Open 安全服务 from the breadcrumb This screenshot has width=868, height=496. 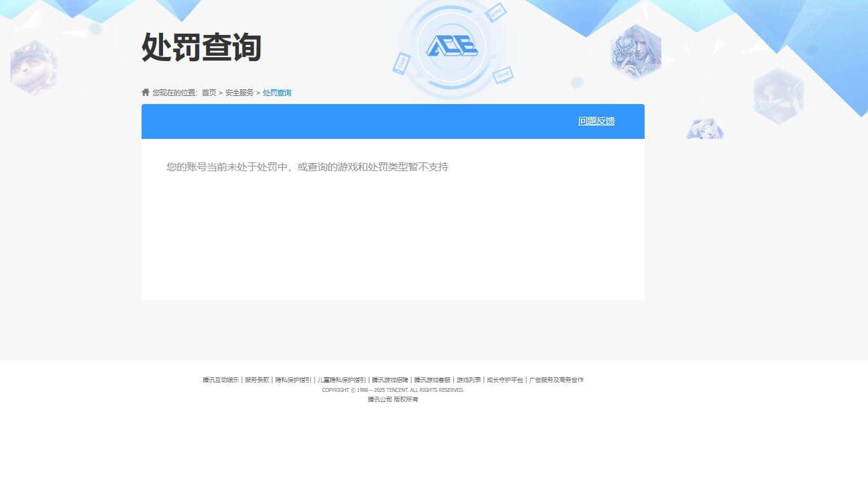[x=238, y=93]
